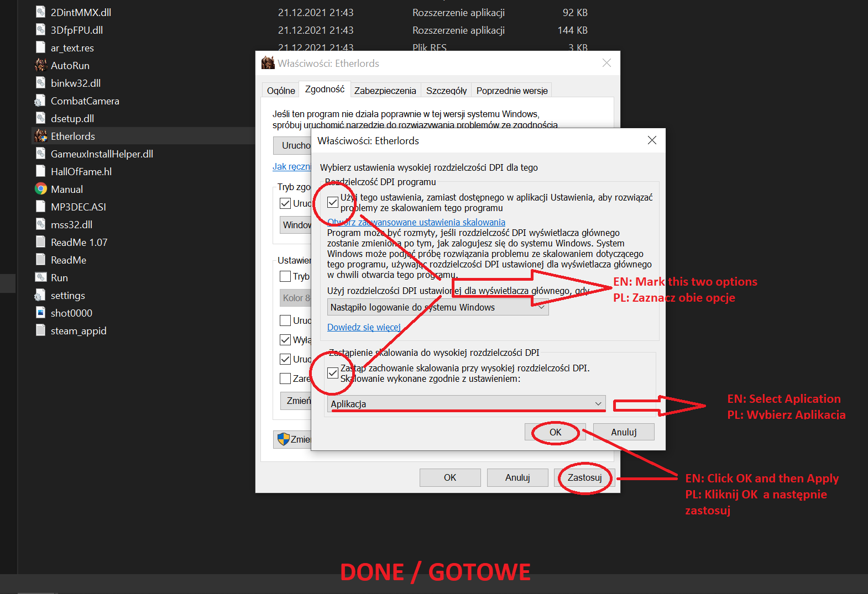Select the settings config file icon
This screenshot has height=594, width=868.
[x=40, y=295]
